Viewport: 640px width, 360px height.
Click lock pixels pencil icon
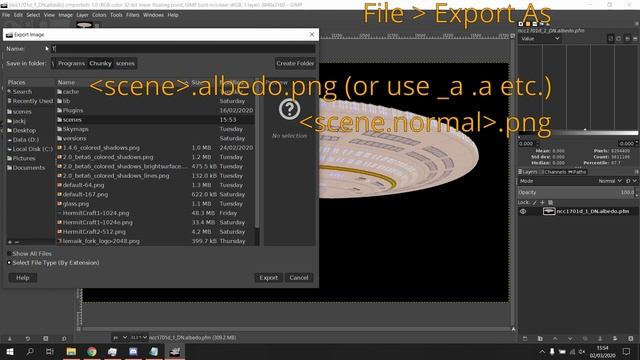click(534, 202)
